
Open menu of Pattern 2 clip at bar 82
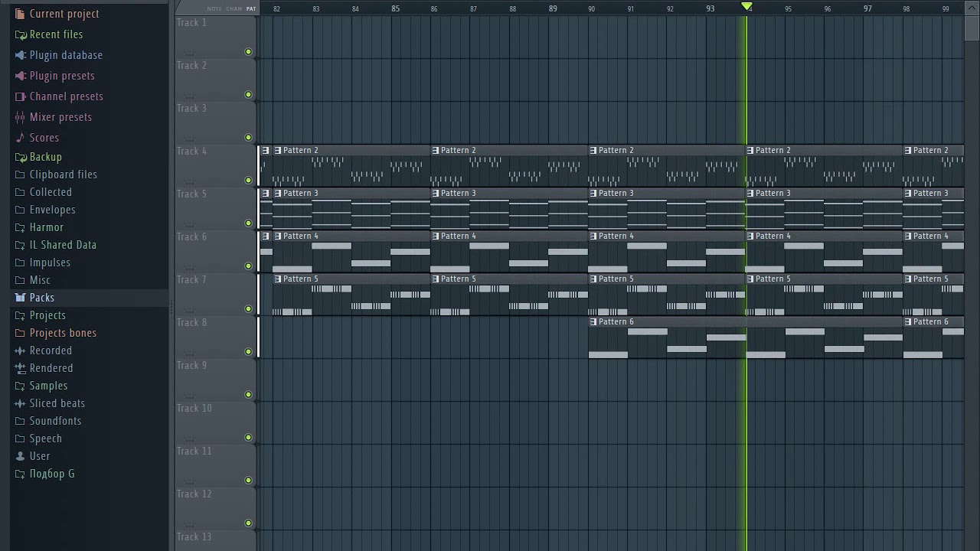278,151
